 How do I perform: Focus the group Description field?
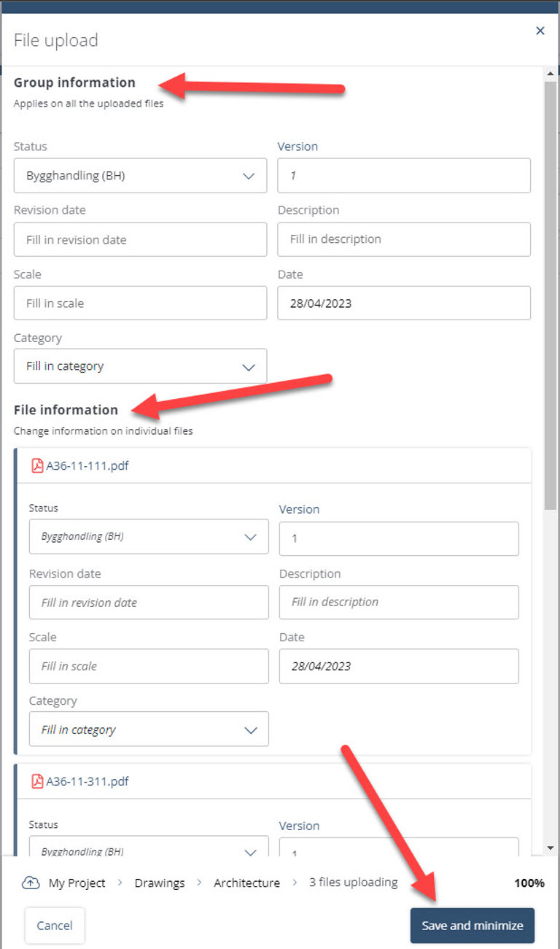click(404, 239)
